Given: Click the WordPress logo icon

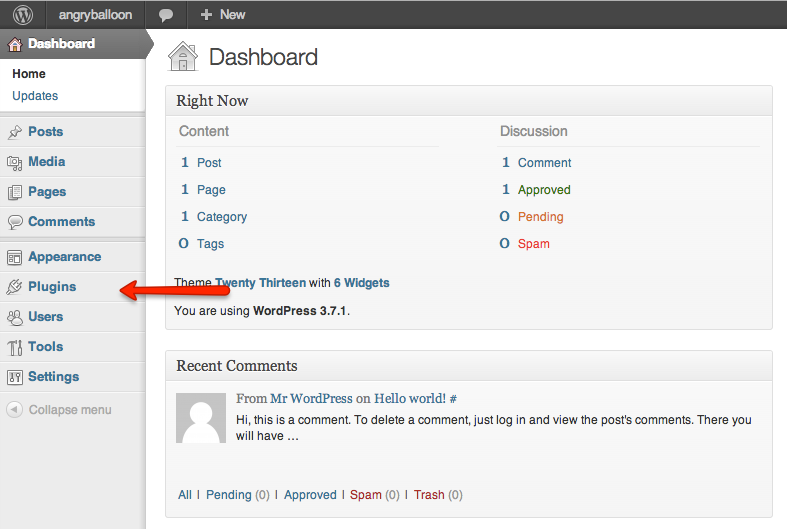Looking at the screenshot, I should pos(23,15).
